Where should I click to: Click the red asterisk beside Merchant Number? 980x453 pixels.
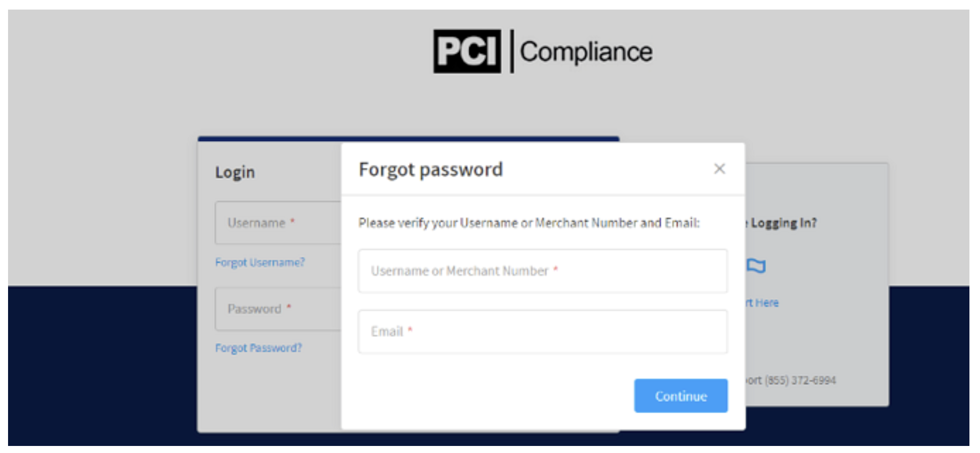[x=556, y=269]
